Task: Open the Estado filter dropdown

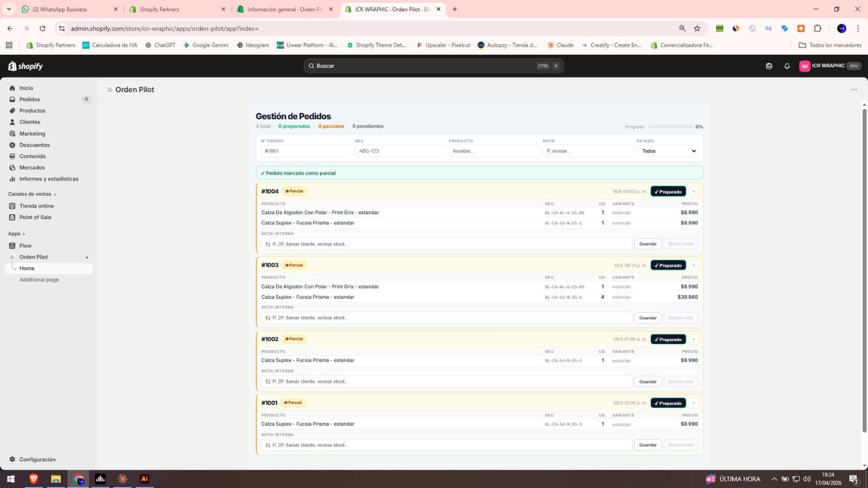Action: pyautogui.click(x=668, y=151)
